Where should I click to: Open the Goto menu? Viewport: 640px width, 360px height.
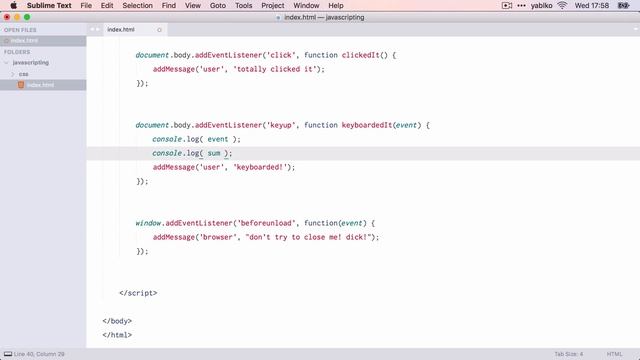218,5
